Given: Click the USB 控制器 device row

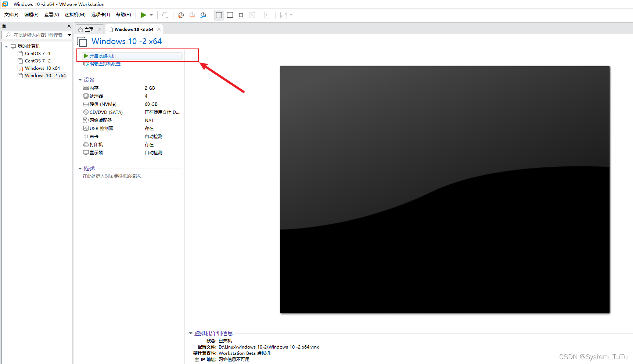Looking at the screenshot, I should pos(132,129).
